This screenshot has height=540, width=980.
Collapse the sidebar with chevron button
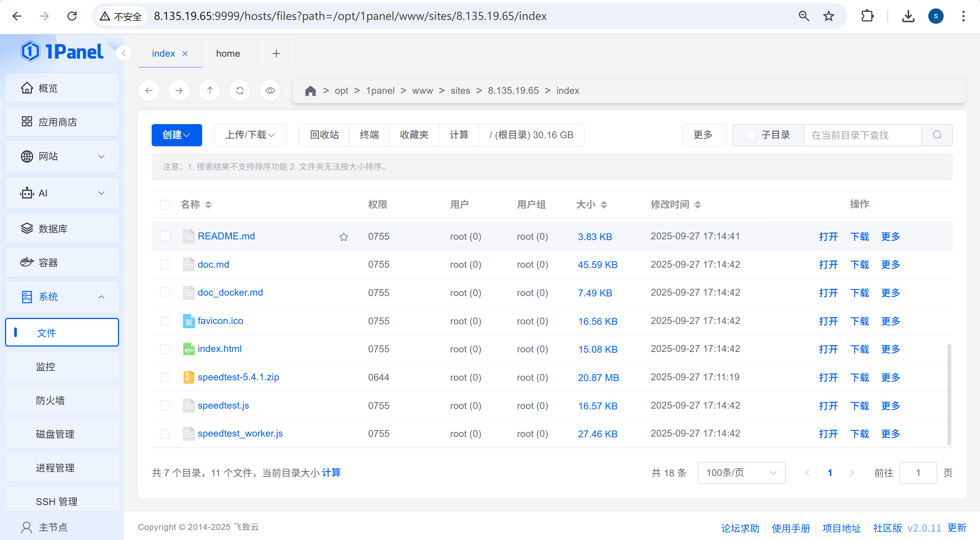pyautogui.click(x=124, y=54)
